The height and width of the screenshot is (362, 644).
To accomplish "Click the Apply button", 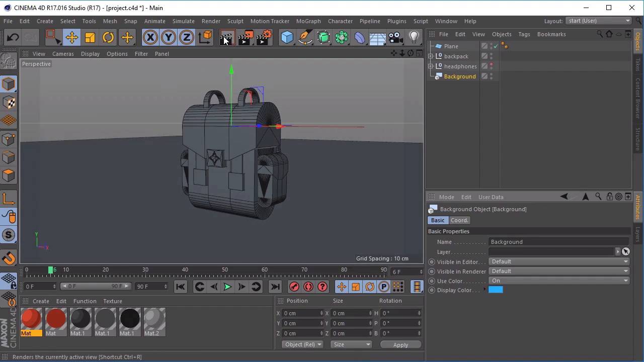I will [400, 344].
